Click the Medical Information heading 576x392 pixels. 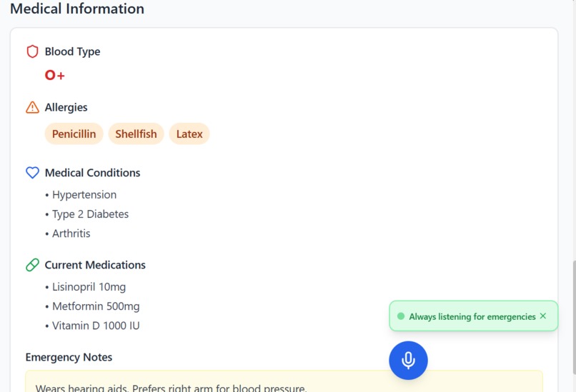[x=77, y=9]
